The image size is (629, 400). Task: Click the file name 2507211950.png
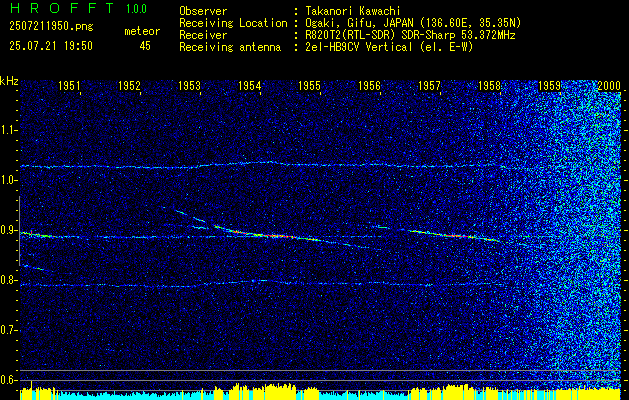coord(51,27)
